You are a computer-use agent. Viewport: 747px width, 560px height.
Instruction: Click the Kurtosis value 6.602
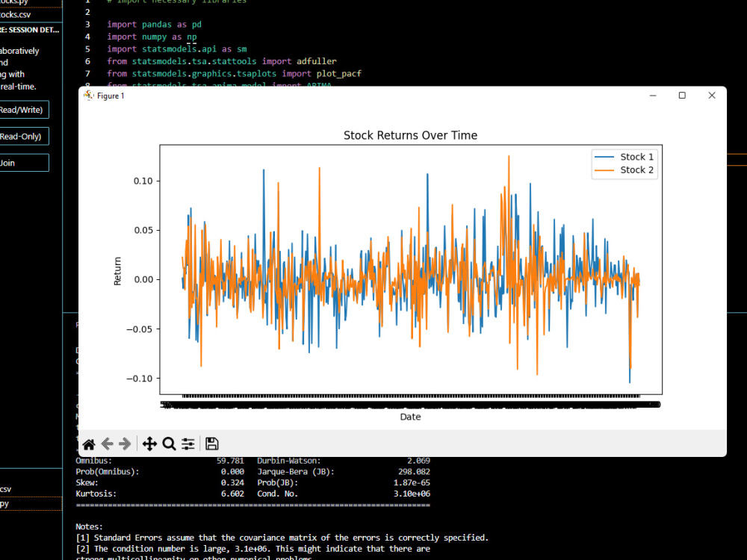232,494
